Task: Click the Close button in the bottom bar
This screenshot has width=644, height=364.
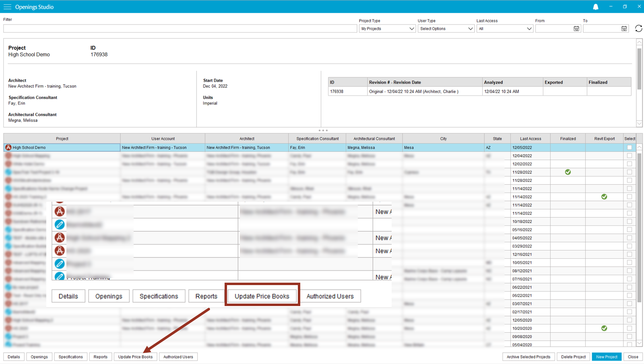Action: [x=633, y=357]
